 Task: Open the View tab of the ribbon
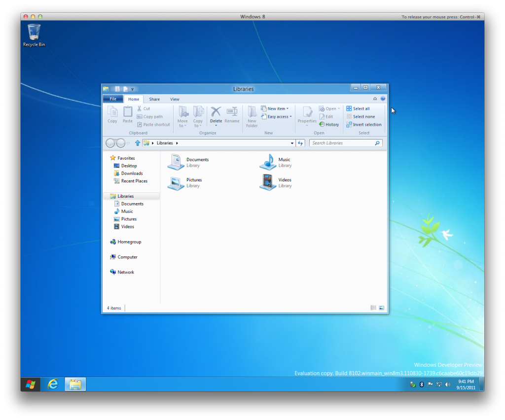[x=175, y=99]
